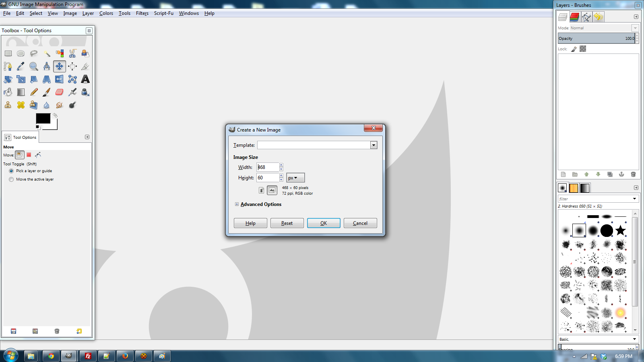Click the black foreground color swatch

43,118
